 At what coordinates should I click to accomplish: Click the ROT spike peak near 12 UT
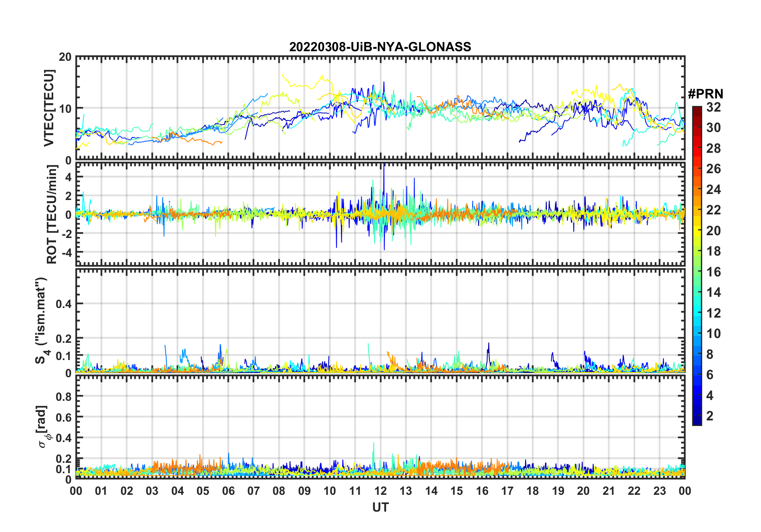click(x=384, y=165)
